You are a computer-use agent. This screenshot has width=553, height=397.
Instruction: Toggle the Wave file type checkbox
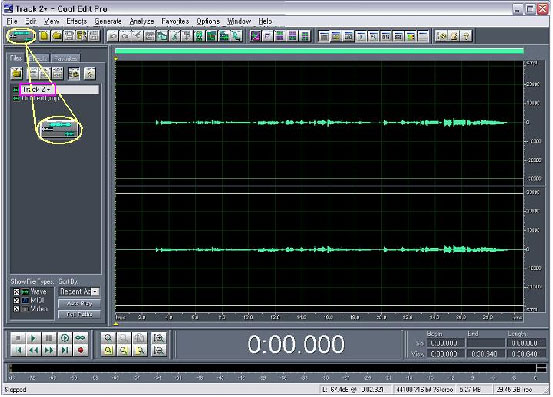pyautogui.click(x=16, y=292)
